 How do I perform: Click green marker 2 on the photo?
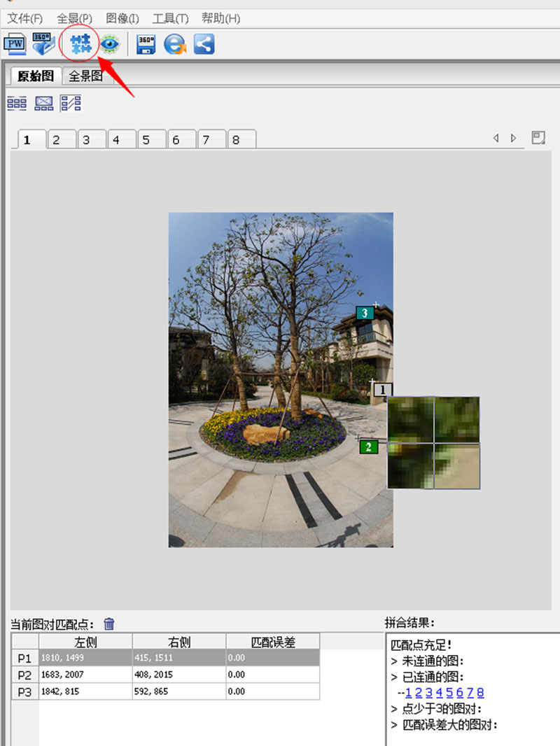(368, 446)
